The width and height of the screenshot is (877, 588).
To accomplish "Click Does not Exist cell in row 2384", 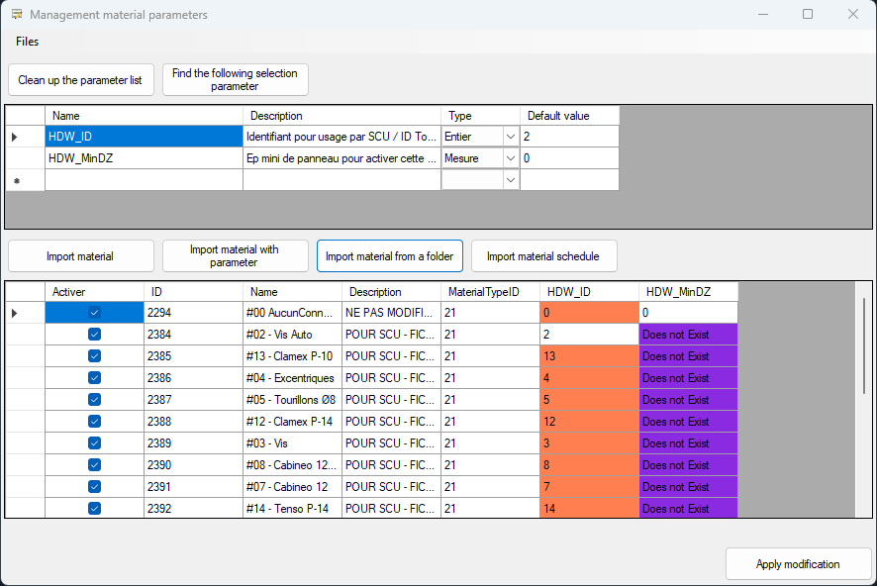I will 689,335.
